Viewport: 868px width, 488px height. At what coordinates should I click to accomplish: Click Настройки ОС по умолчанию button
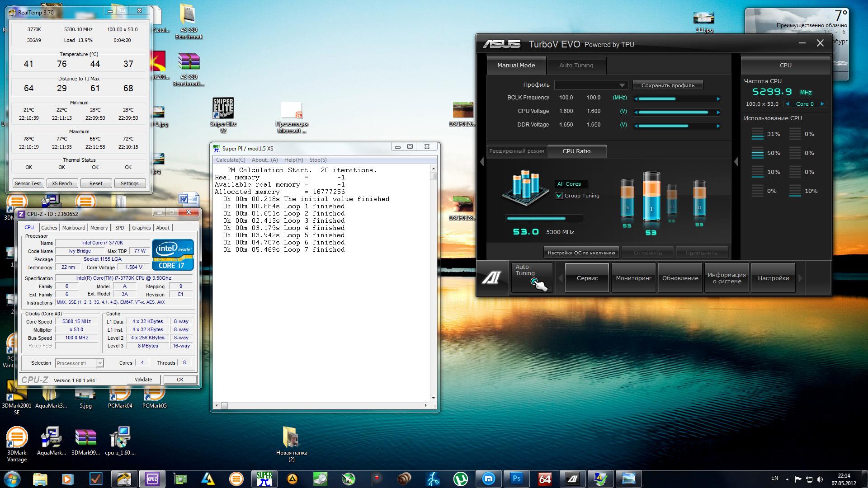pyautogui.click(x=581, y=253)
